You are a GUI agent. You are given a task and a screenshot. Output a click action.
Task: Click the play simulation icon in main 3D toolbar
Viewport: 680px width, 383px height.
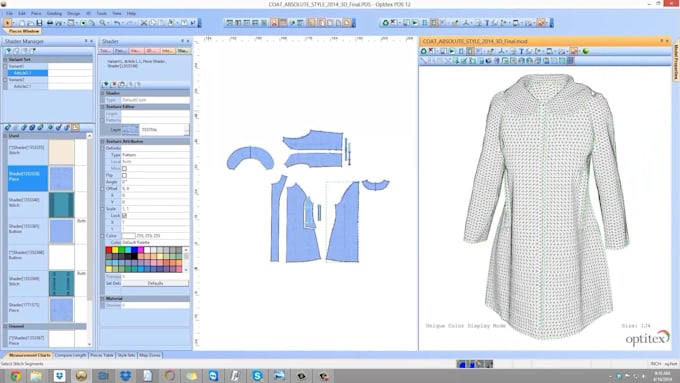coord(415,23)
